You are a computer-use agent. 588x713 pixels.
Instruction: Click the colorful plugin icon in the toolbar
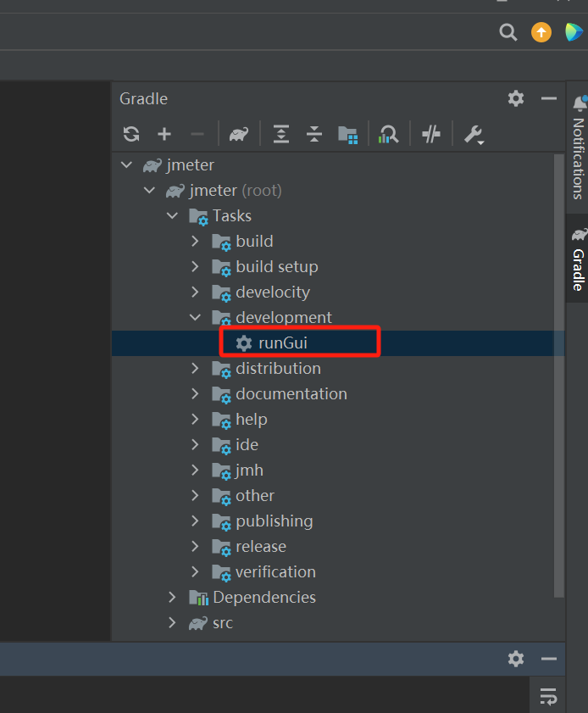[x=574, y=32]
